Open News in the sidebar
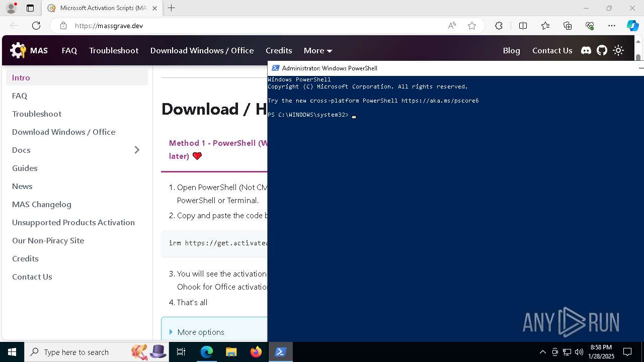This screenshot has height=362, width=644. pos(77,186)
